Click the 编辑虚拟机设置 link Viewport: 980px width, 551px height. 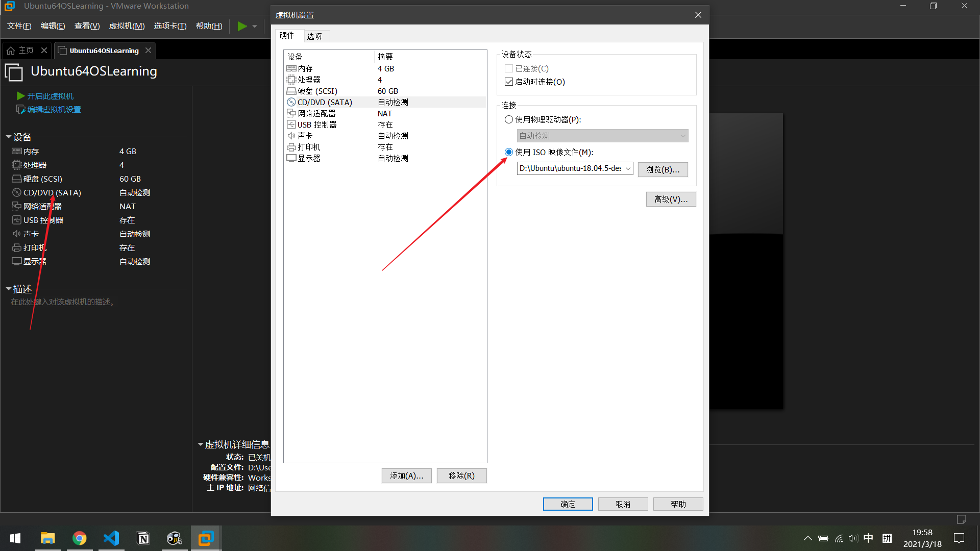click(54, 109)
